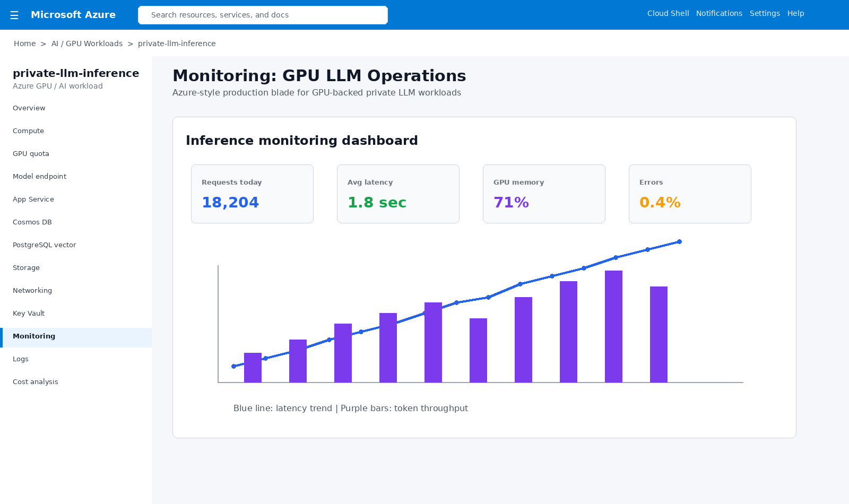Viewport: 849px width, 504px height.
Task: Click the 'Monitoring: GPU LLM Operations' title
Action: [x=319, y=76]
